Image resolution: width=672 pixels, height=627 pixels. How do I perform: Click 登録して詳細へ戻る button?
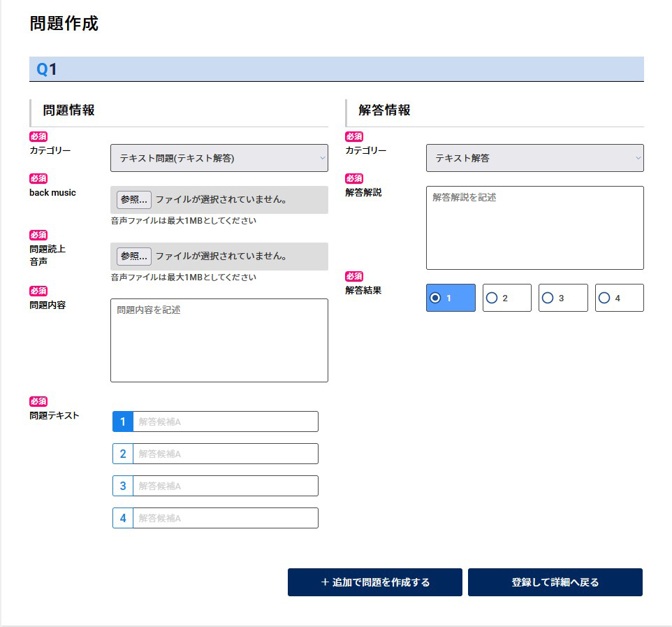pos(555,582)
